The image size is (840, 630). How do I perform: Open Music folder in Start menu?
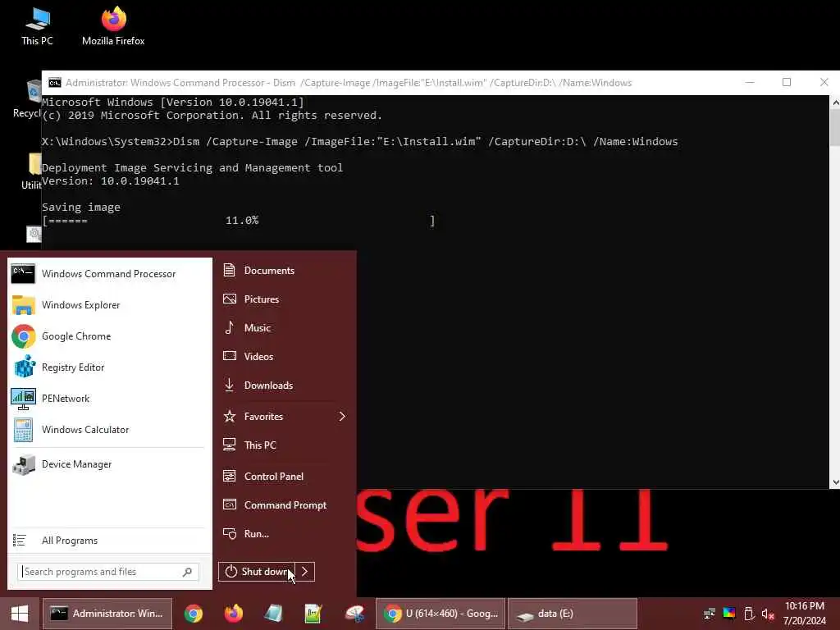[285, 328]
